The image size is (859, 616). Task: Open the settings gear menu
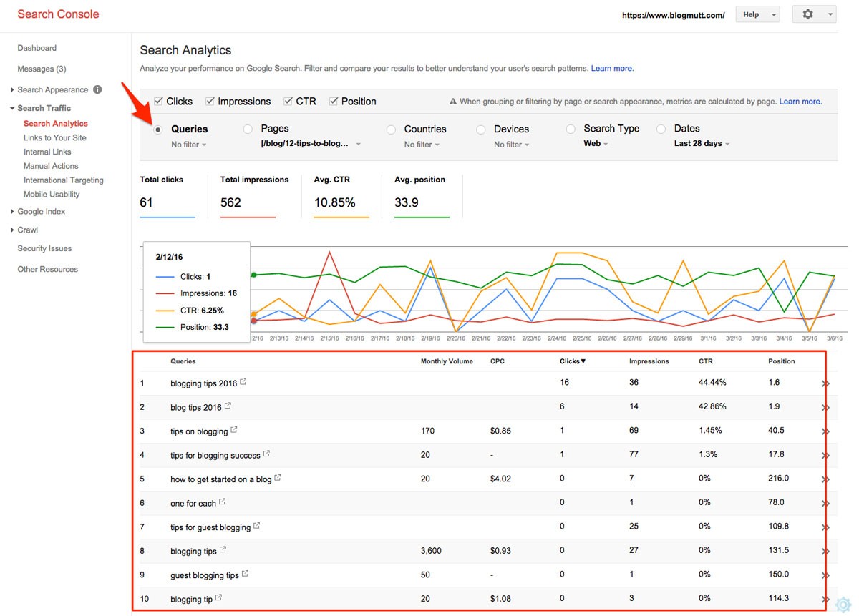814,14
